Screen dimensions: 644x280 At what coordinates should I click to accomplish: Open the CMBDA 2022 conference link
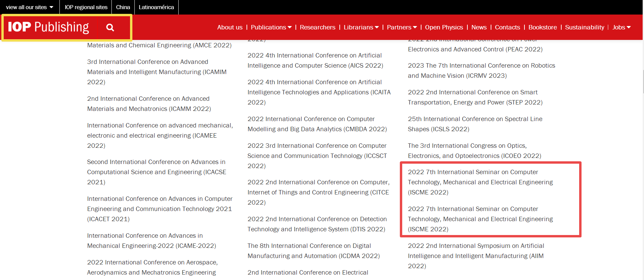[317, 124]
